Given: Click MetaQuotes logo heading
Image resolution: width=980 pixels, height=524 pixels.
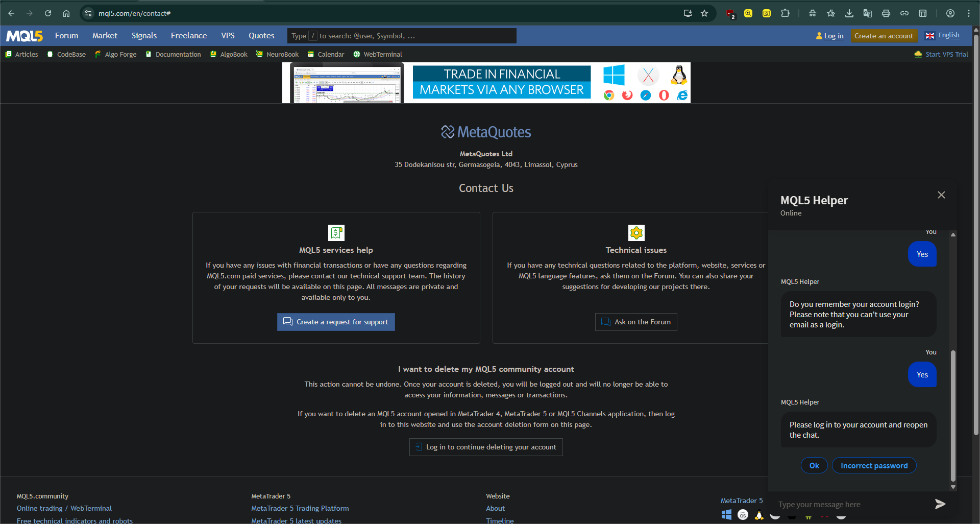Looking at the screenshot, I should (486, 132).
